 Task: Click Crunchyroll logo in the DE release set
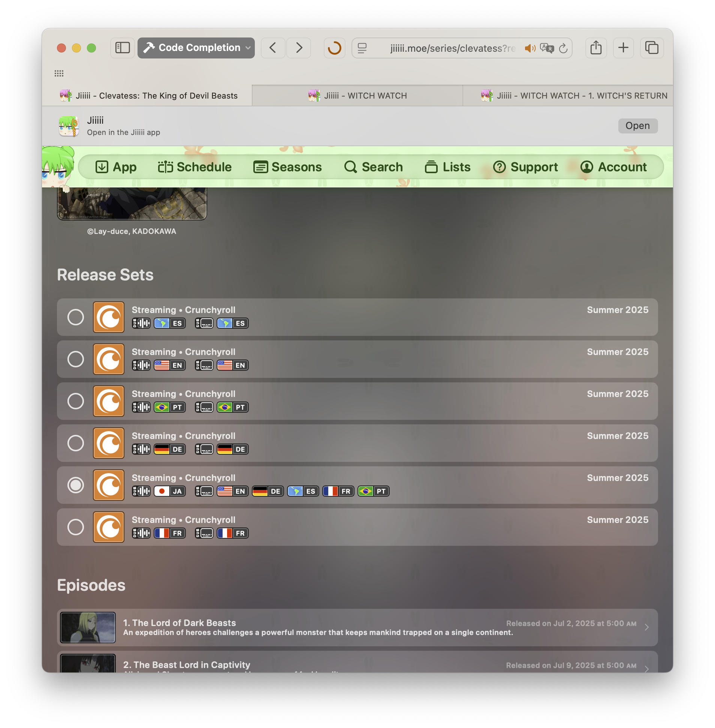[x=109, y=443]
